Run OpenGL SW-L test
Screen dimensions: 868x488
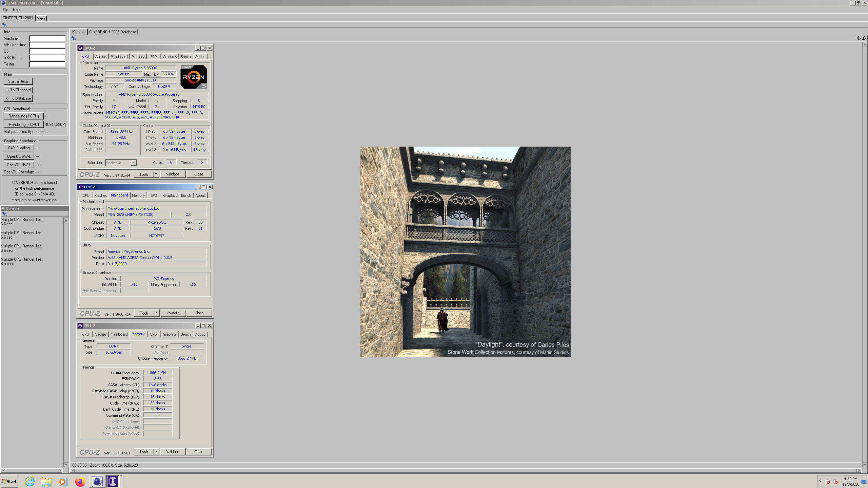point(19,156)
